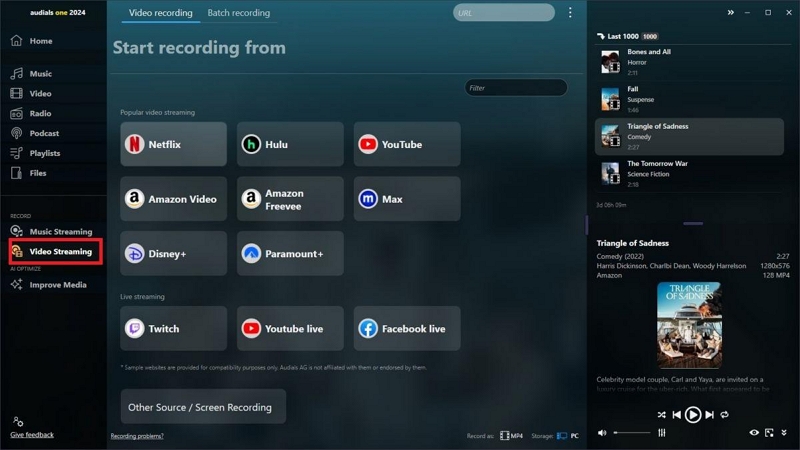This screenshot has width=800, height=450.
Task: Click the horizontal handle above movie details
Action: coord(693,223)
